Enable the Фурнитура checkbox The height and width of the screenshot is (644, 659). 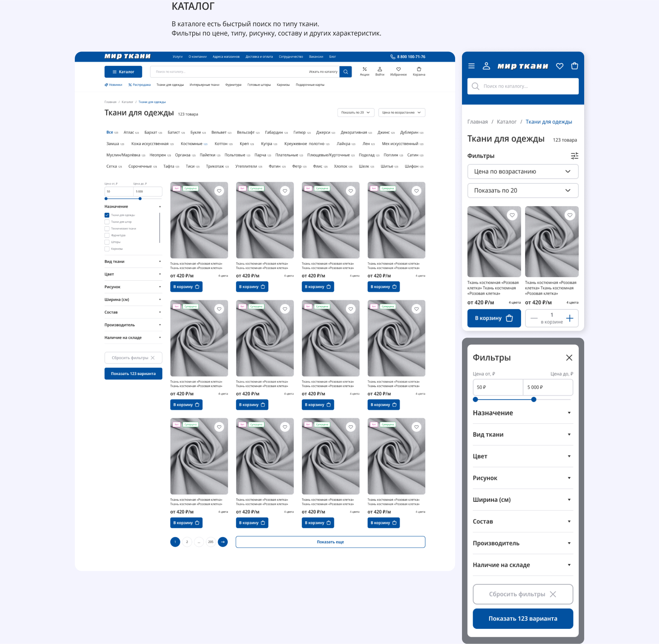pos(107,235)
